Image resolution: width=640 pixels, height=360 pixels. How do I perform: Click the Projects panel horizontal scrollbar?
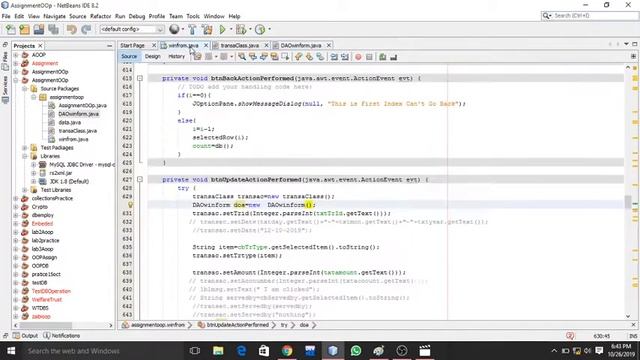tap(46, 325)
